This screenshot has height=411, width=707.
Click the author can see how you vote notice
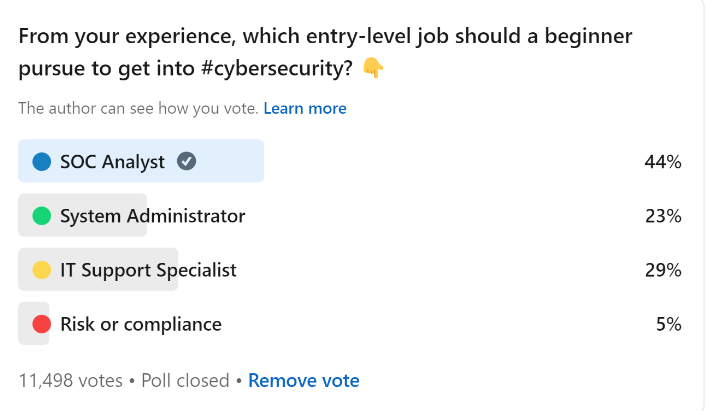coord(138,109)
